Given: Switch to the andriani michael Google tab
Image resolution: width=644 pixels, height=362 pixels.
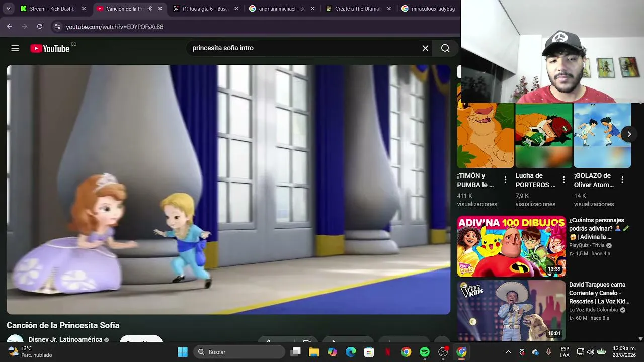Looking at the screenshot, I should pyautogui.click(x=282, y=9).
